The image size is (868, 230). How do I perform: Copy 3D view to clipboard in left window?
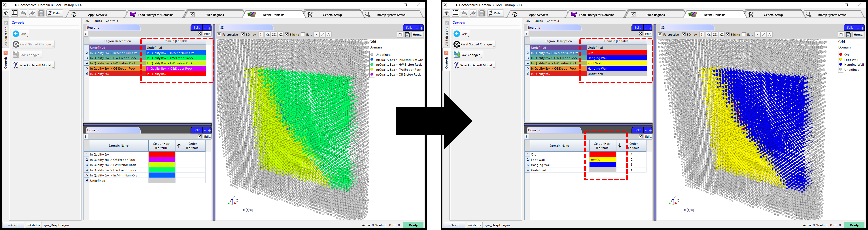click(400, 35)
